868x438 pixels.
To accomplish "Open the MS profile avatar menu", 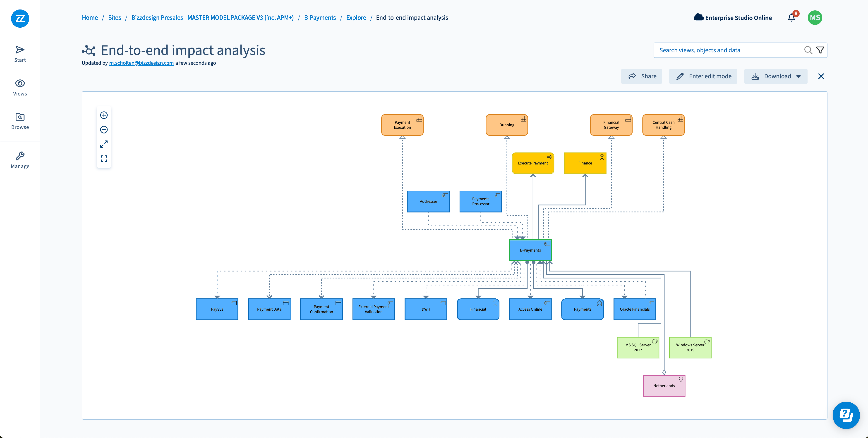I will click(x=815, y=17).
